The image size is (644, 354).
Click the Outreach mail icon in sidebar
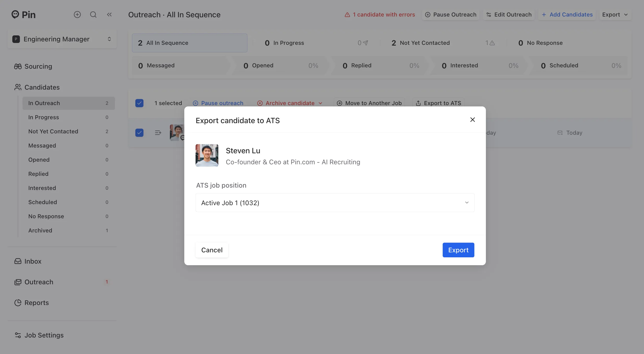point(18,282)
